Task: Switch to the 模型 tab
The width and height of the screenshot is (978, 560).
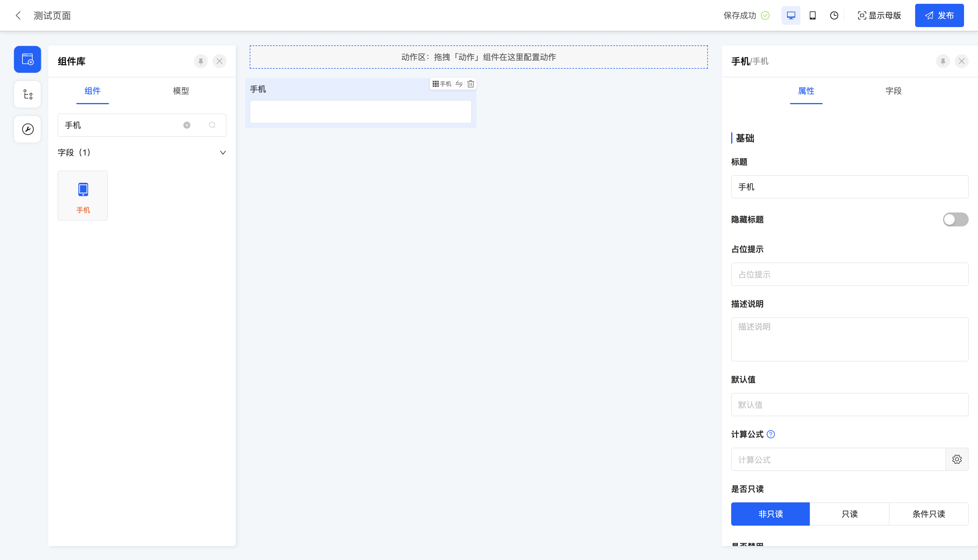Action: coord(181,91)
